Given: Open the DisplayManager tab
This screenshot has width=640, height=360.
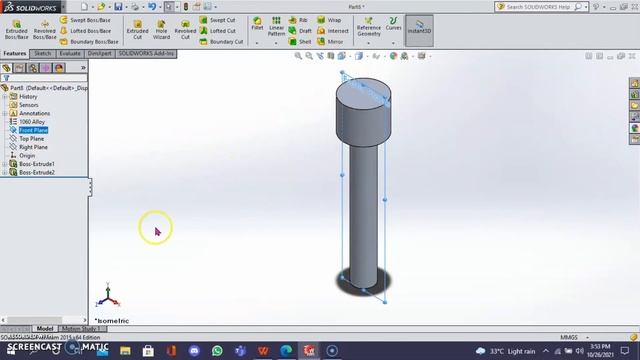Looking at the screenshot, I should [x=59, y=68].
